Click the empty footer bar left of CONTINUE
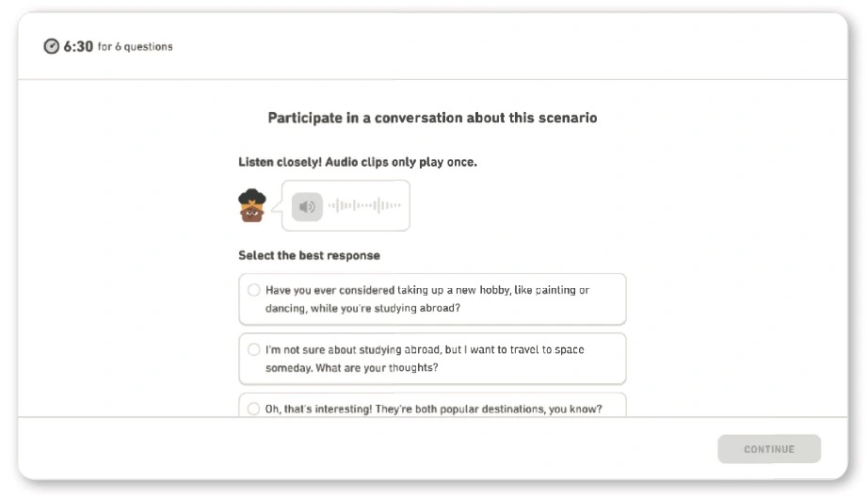 (x=377, y=449)
